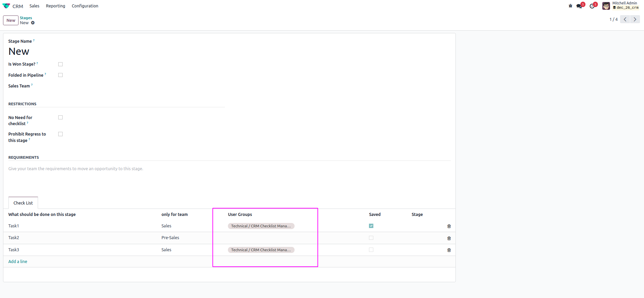Click the record pager counter 1 / 4
The image size is (644, 298).
pyautogui.click(x=613, y=20)
